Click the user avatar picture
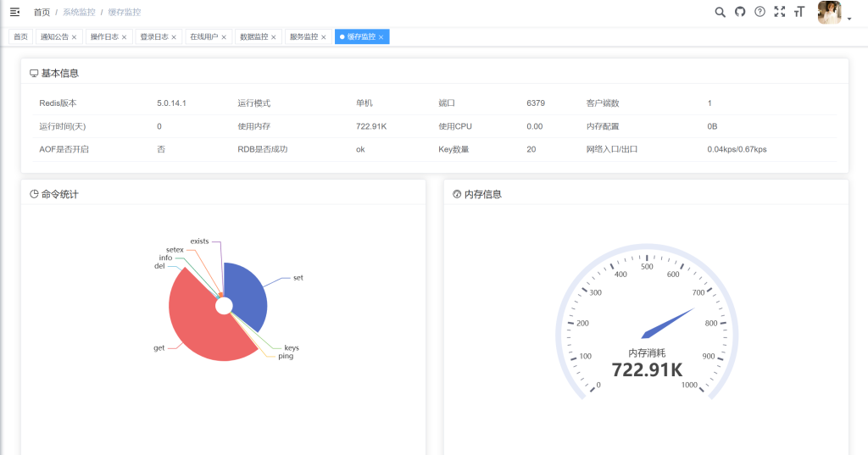The width and height of the screenshot is (868, 455). 829,13
